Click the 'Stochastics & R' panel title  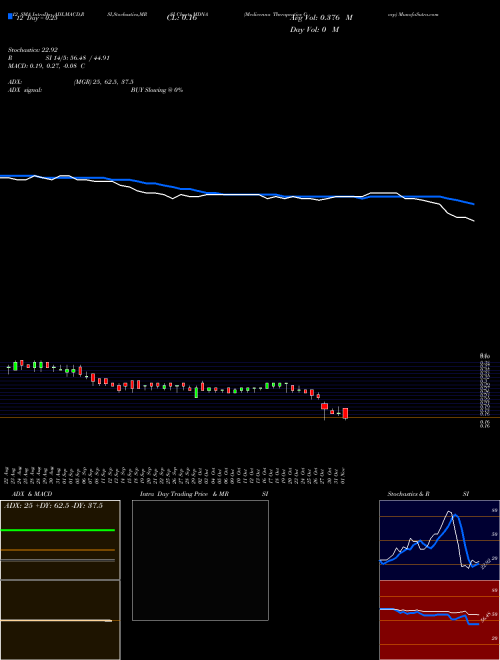[409, 494]
